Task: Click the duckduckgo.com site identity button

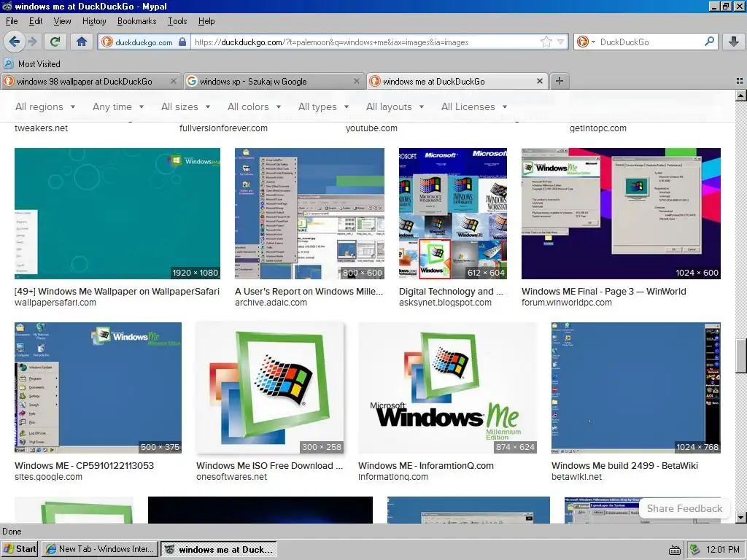Action: [x=144, y=42]
